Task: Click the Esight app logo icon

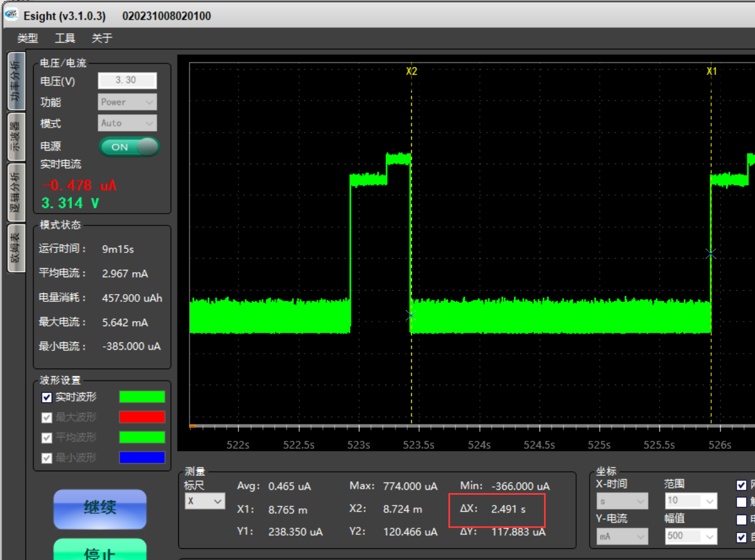Action: (x=11, y=15)
